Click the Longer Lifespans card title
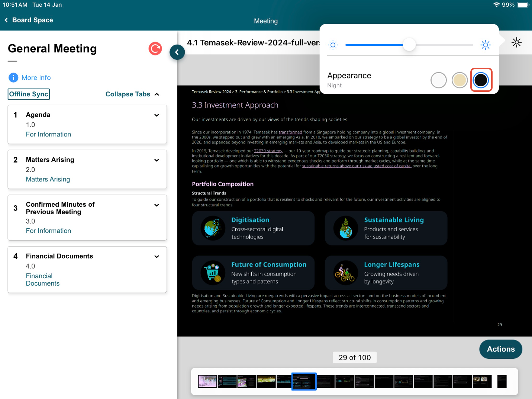 pyautogui.click(x=392, y=264)
